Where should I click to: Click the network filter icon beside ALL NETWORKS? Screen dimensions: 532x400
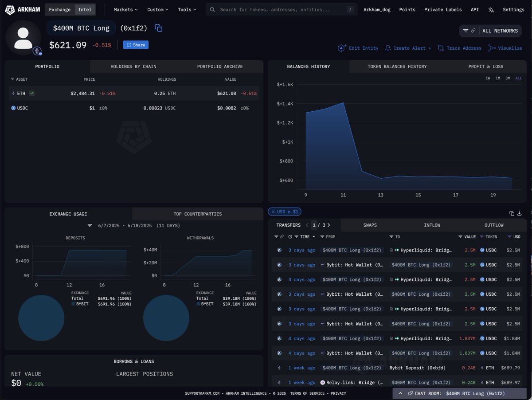465,31
